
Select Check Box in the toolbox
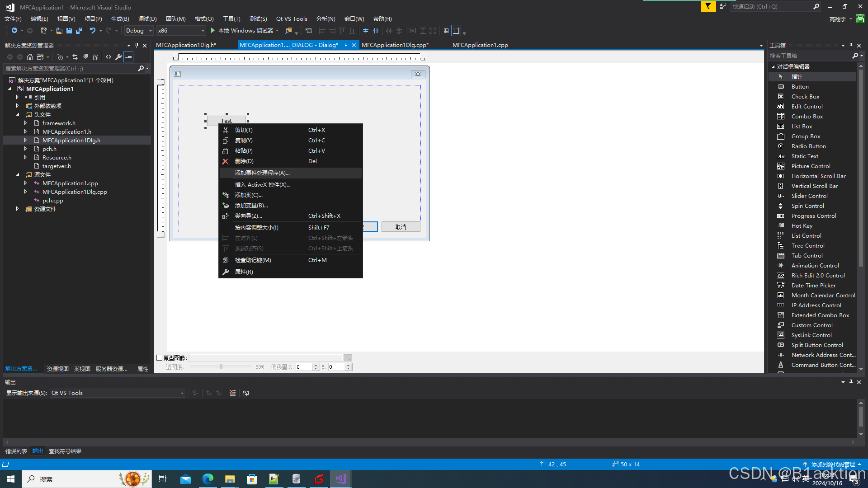[x=805, y=97]
